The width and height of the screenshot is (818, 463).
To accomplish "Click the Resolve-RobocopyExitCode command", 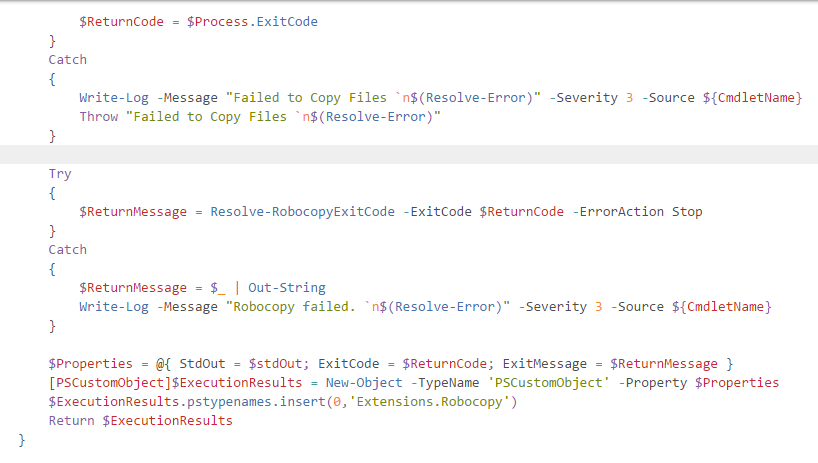I will point(303,212).
